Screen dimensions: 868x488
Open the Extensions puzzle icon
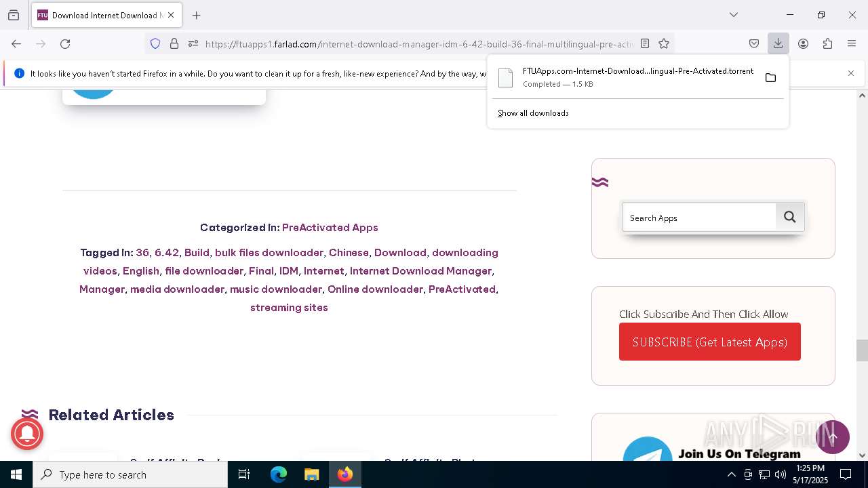coord(827,44)
